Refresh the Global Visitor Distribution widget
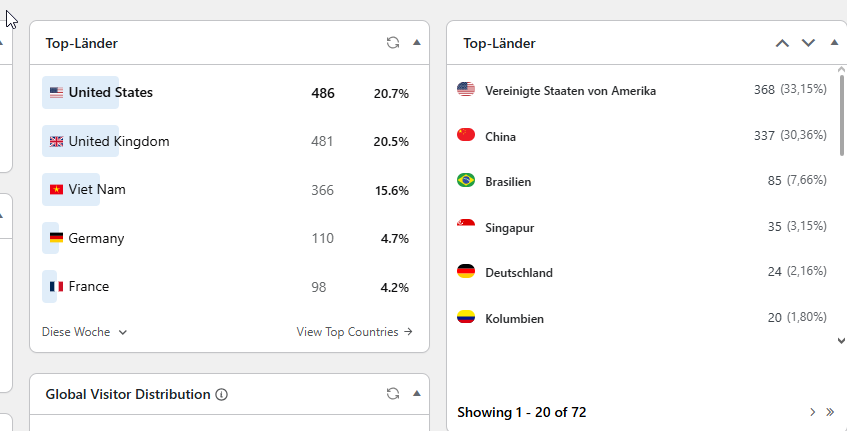The height and width of the screenshot is (431, 847). click(393, 394)
